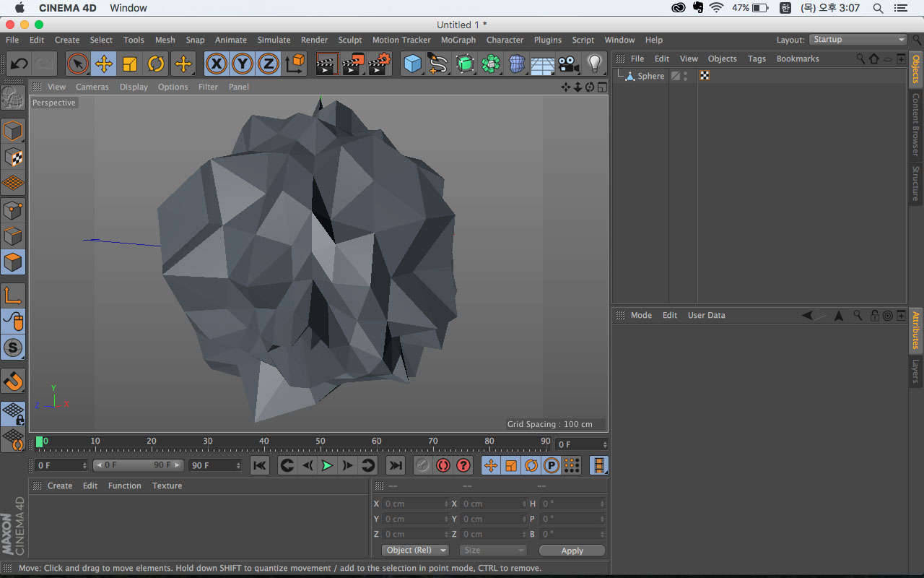The height and width of the screenshot is (578, 924).
Task: Switch to the Content Browser tab
Action: click(x=915, y=124)
